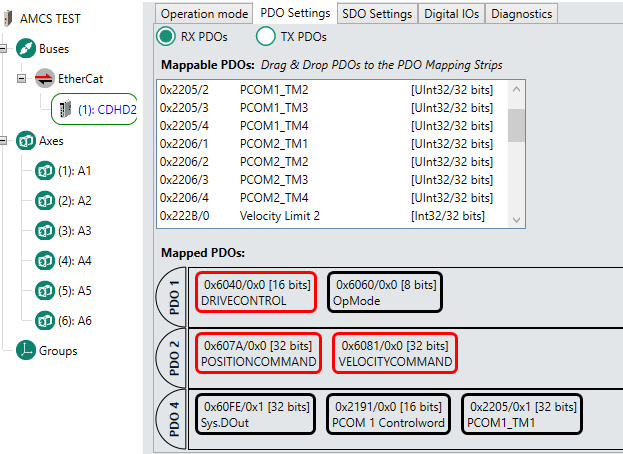
Task: Select the RX PDOs radio button
Action: pos(166,36)
